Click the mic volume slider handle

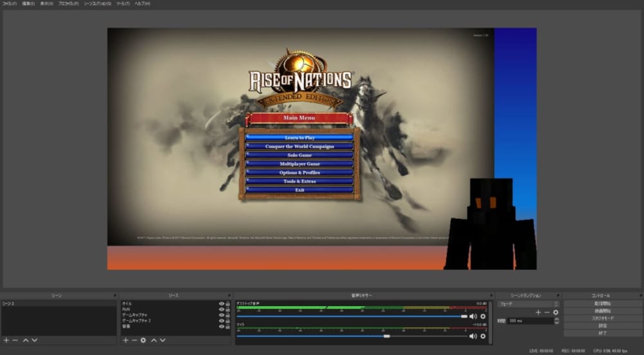(386, 336)
